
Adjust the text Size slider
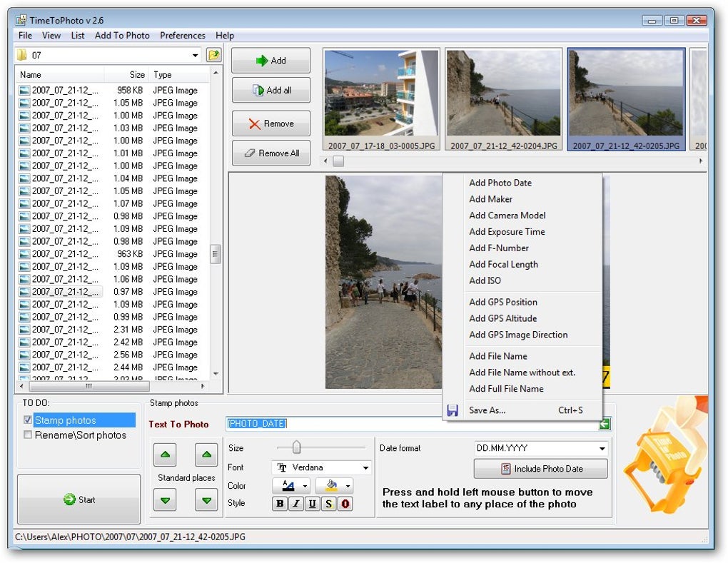coord(297,447)
